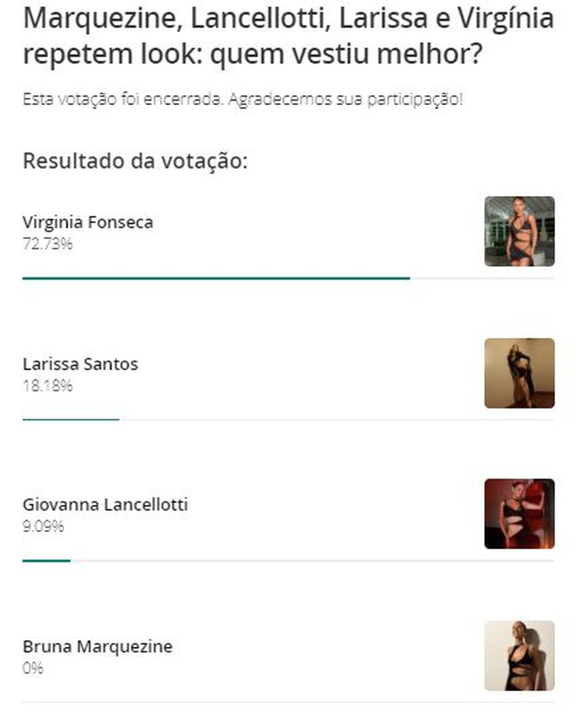Click the filled teal part of Virginia Fonseca's bar

215,278
